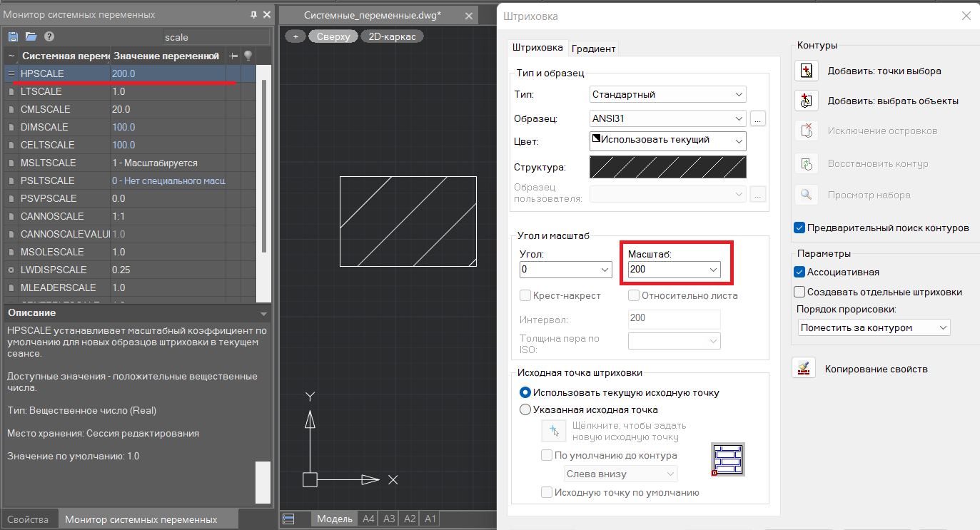The height and width of the screenshot is (530, 980).
Task: Disable 'Ассоциативная' checkbox
Action: [799, 272]
